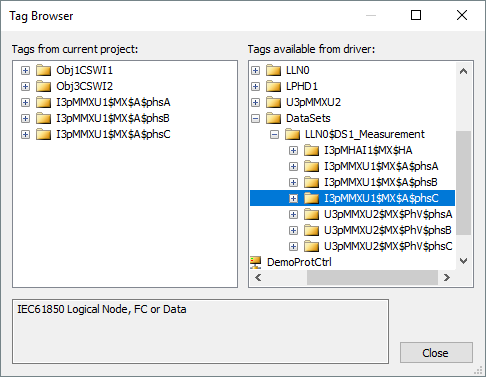Click the vertical scrollbar thumb in driver tree
The width and height of the screenshot is (486, 377).
[x=463, y=183]
